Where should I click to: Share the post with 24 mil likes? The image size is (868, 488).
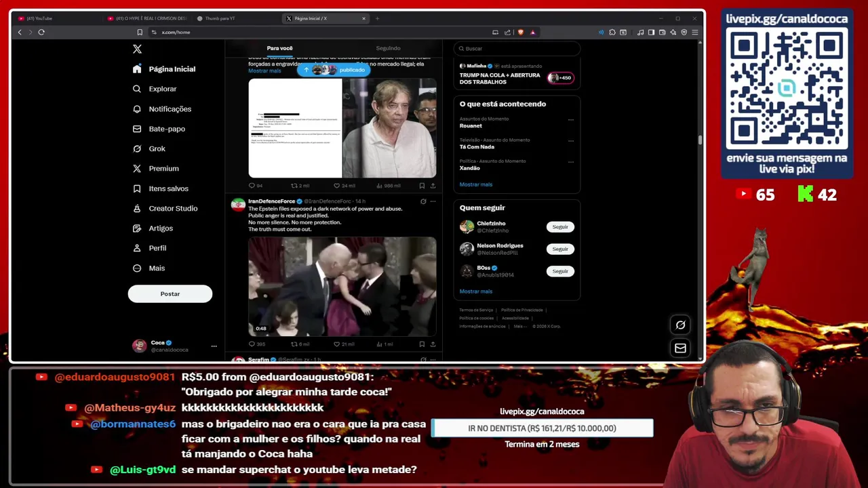[x=433, y=186]
